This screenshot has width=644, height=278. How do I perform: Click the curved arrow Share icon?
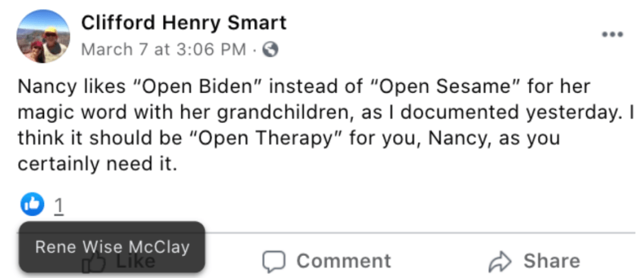click(x=500, y=261)
